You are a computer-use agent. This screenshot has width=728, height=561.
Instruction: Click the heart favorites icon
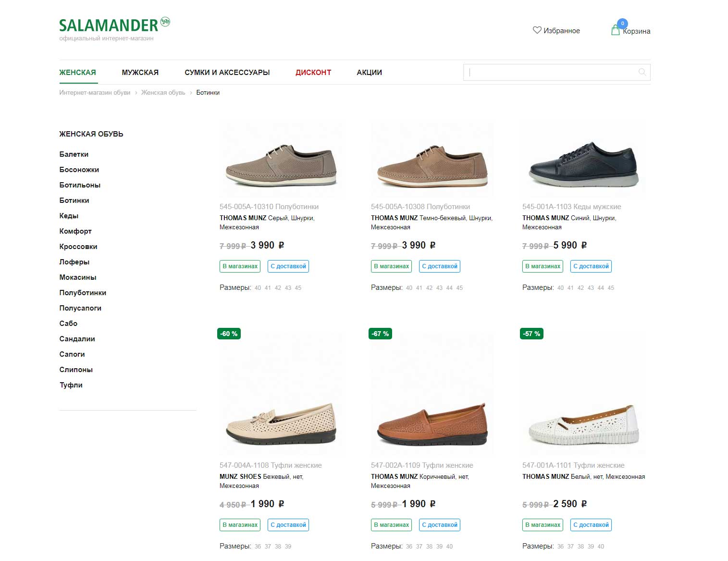[537, 30]
